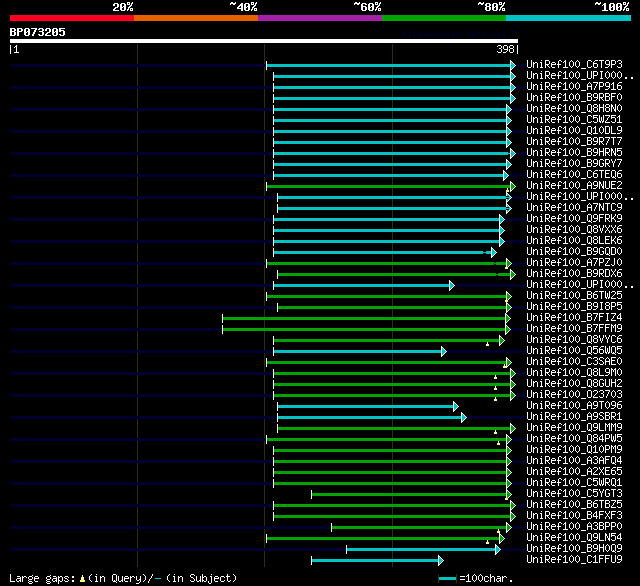The width and height of the screenshot is (640, 586).
Task: Open hit UniRef100_B9RDX6
Action: tap(574, 274)
